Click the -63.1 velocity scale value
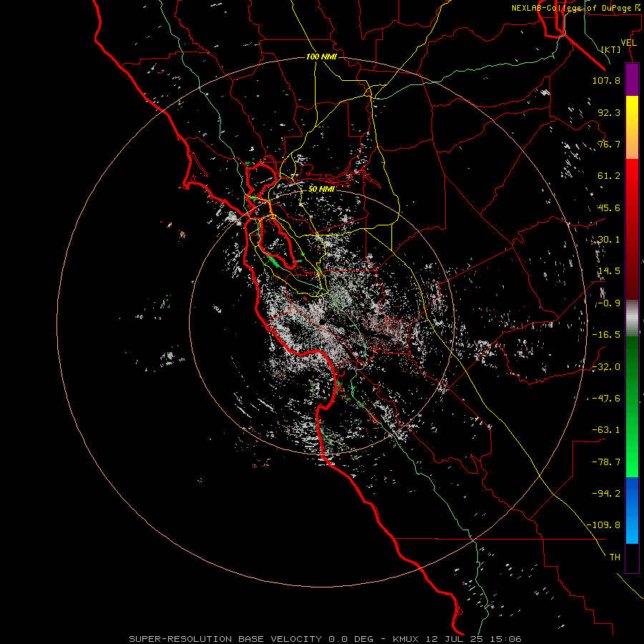The width and height of the screenshot is (644, 644). coord(606,430)
